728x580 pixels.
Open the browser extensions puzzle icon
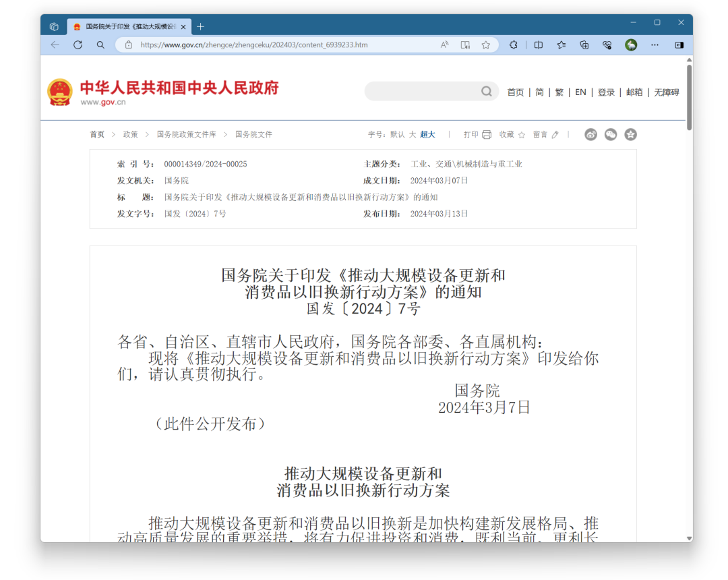point(514,45)
